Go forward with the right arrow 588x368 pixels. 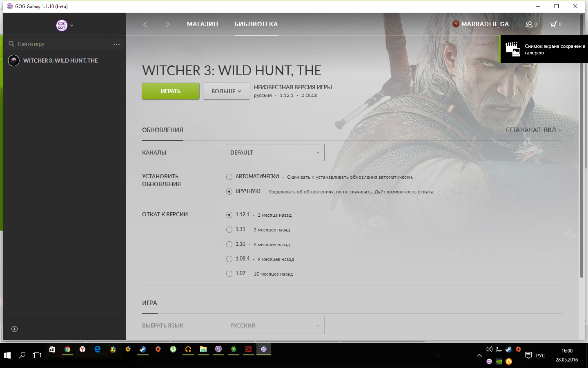pos(167,24)
